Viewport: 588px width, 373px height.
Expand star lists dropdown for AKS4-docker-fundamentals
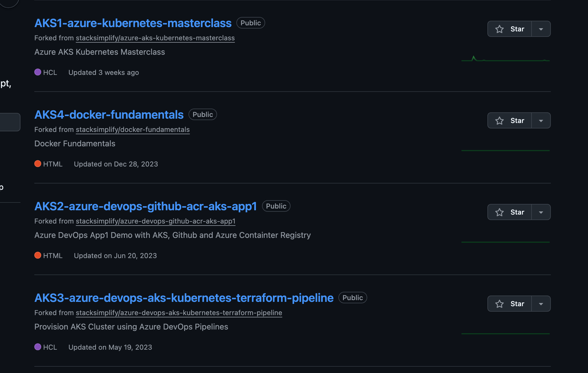pyautogui.click(x=541, y=120)
